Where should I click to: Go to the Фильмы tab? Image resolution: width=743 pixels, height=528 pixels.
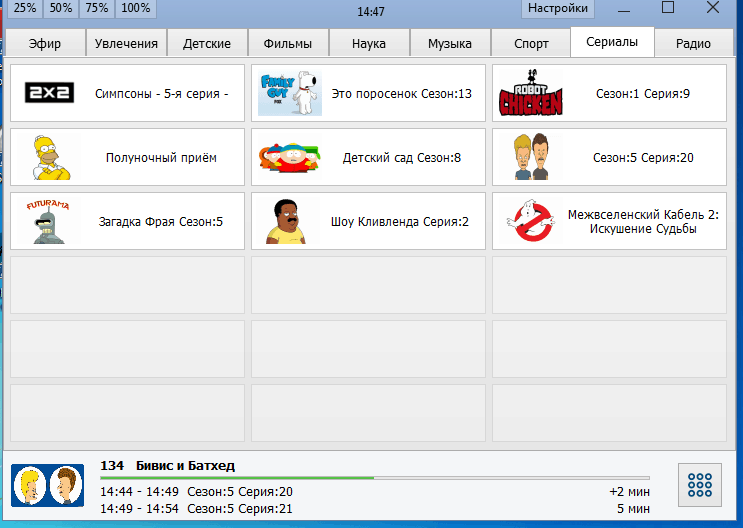(288, 44)
